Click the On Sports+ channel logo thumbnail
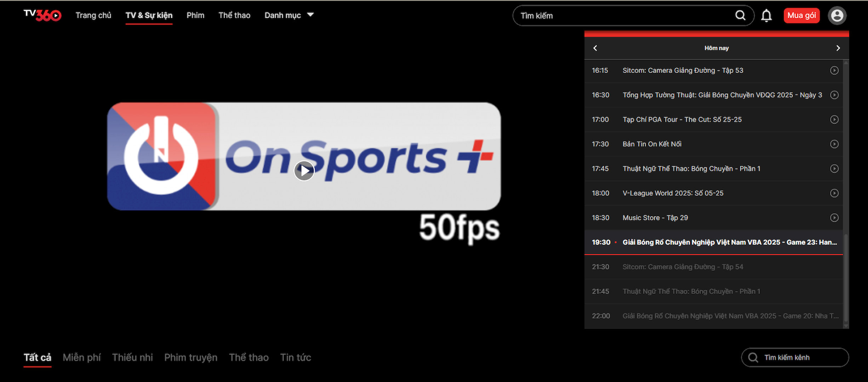Image resolution: width=868 pixels, height=382 pixels. 304,157
